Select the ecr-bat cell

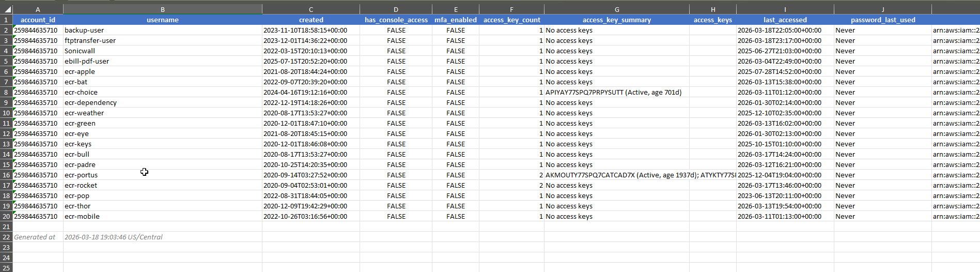coord(163,82)
